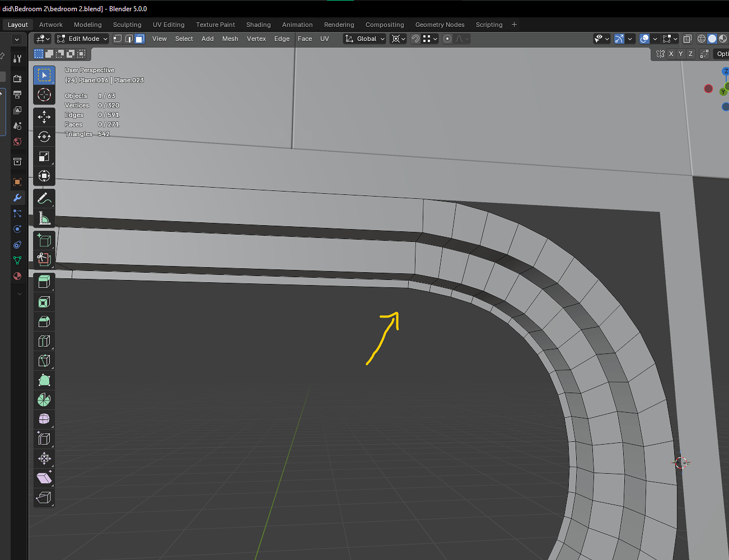The image size is (729, 560).
Task: Activate the Add Cube tool
Action: (x=44, y=240)
